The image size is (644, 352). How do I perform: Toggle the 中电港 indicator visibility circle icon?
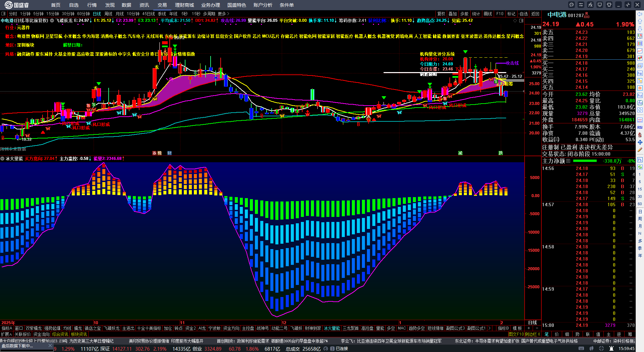[52, 20]
